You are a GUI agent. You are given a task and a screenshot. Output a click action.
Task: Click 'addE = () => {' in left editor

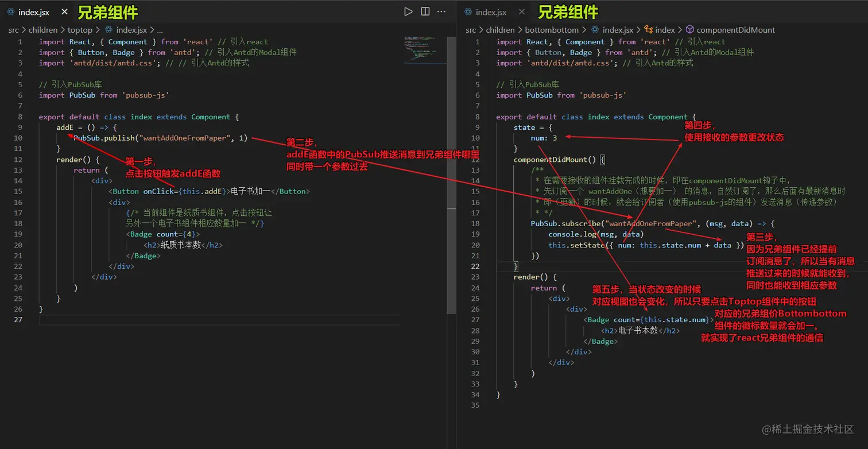point(87,127)
